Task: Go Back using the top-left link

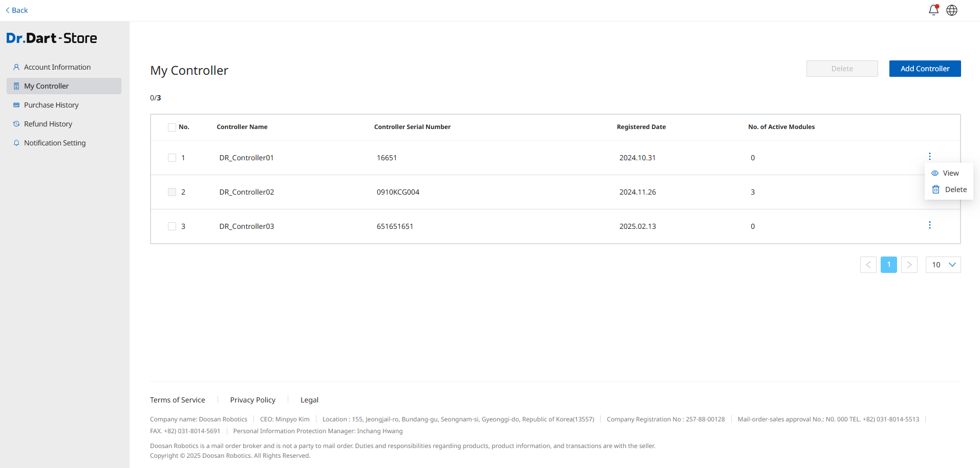Action: pyautogui.click(x=17, y=10)
